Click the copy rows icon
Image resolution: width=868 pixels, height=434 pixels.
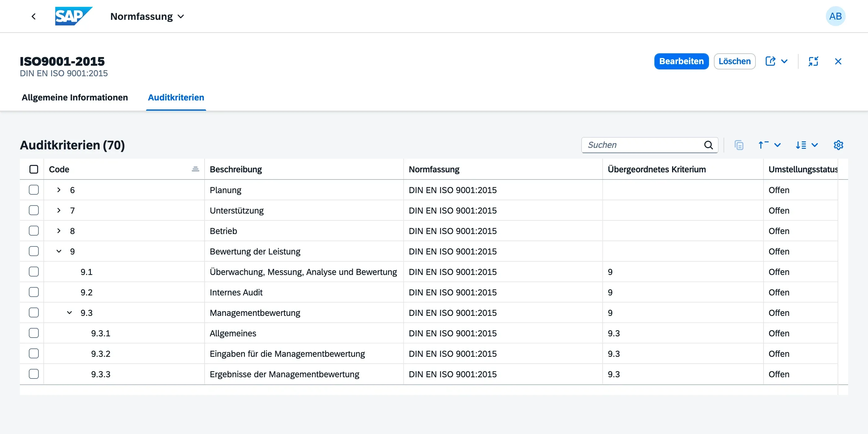click(x=739, y=145)
